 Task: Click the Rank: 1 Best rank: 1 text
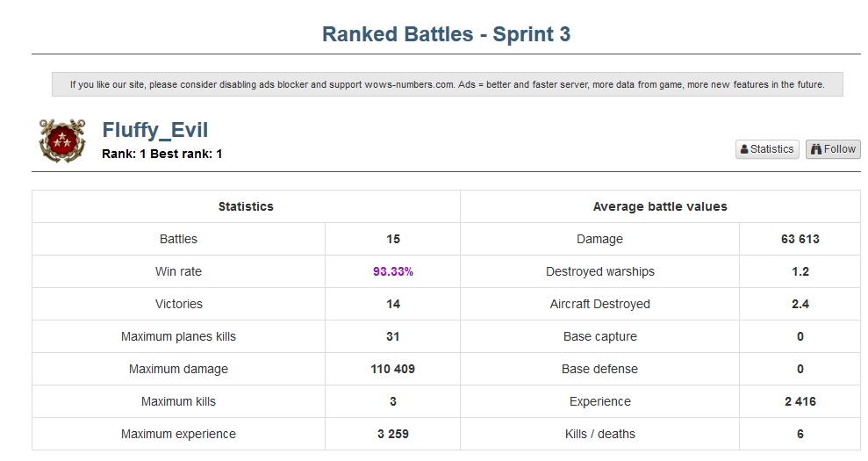click(162, 154)
